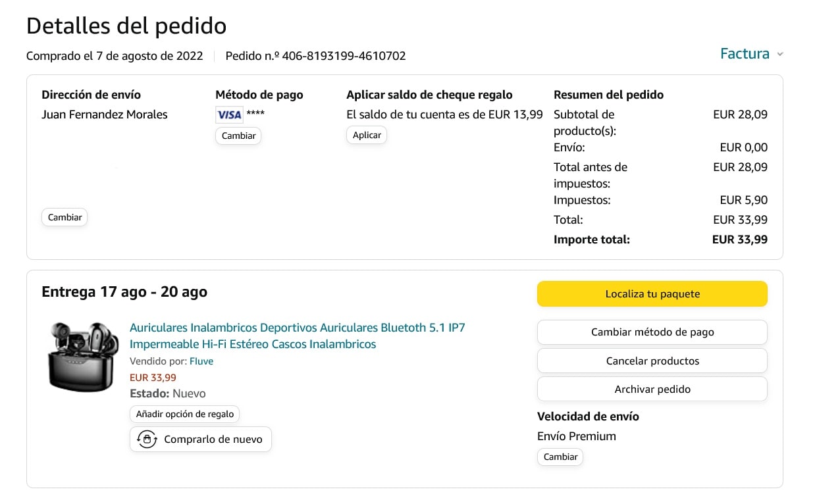The image size is (815, 504).
Task: Click the Comprarlo de nuevo label
Action: point(213,439)
